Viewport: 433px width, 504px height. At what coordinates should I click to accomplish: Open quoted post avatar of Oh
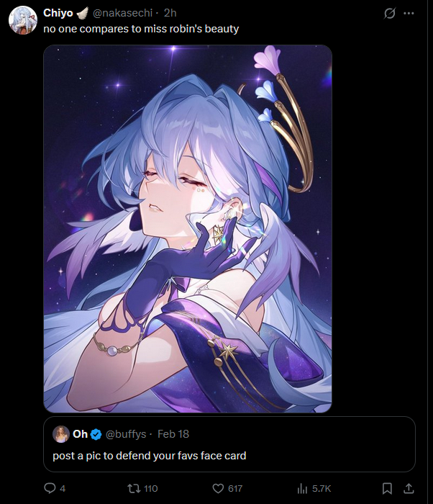click(x=61, y=434)
